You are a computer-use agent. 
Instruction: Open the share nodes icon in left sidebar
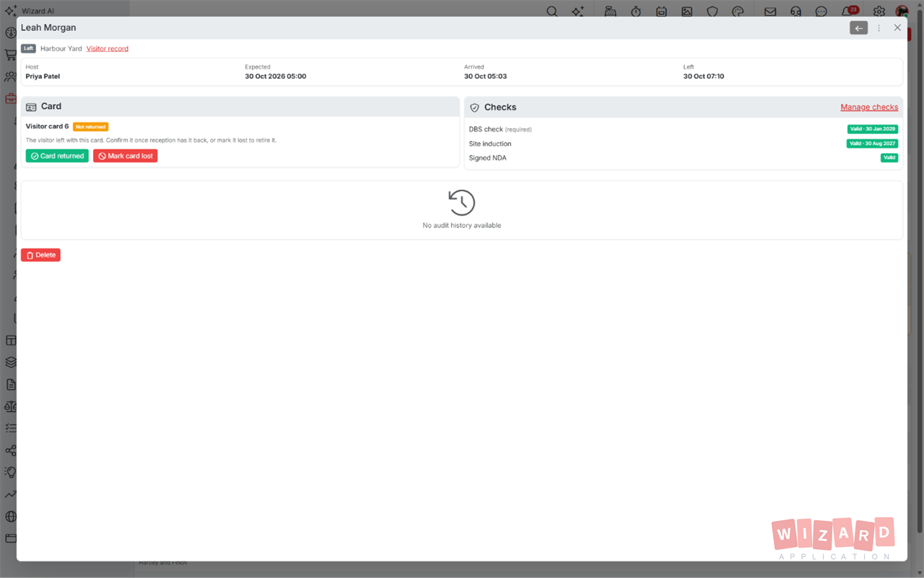[11, 451]
